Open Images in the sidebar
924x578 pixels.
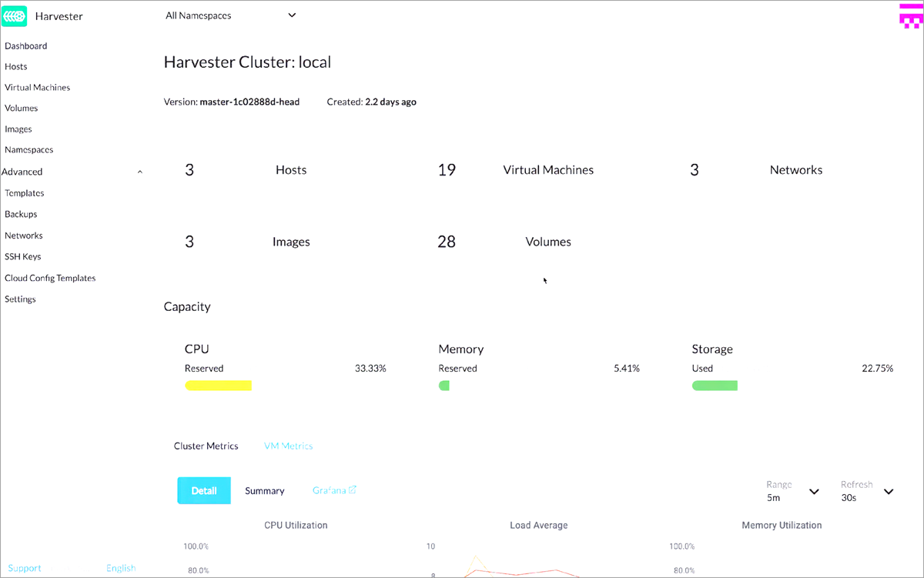click(18, 129)
